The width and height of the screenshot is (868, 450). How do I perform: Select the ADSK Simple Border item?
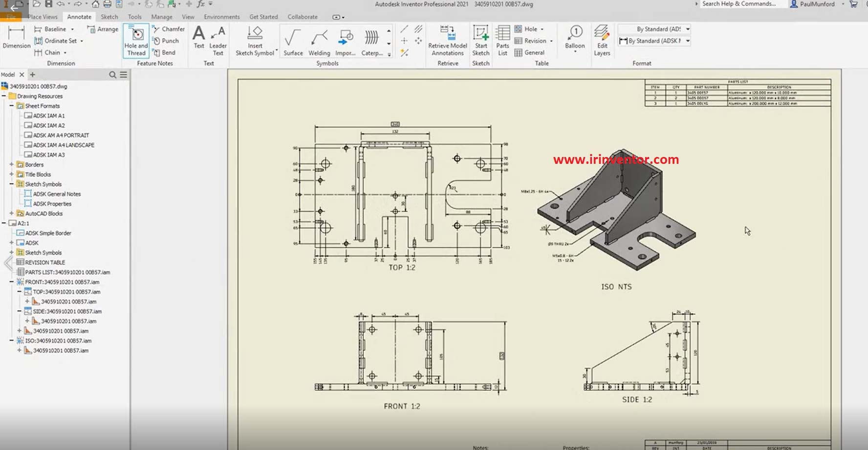pos(48,233)
